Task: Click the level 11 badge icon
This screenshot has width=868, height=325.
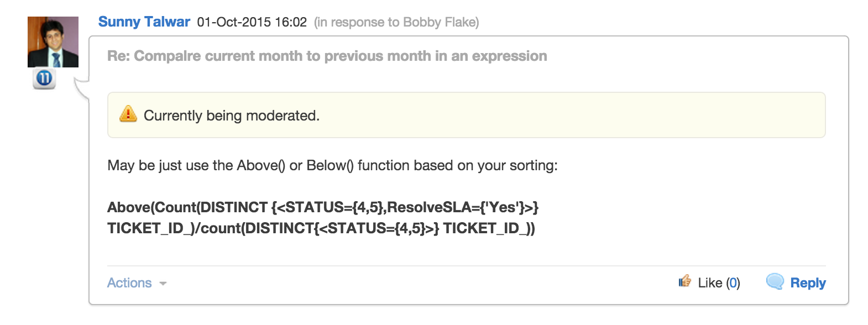Action: [x=44, y=78]
